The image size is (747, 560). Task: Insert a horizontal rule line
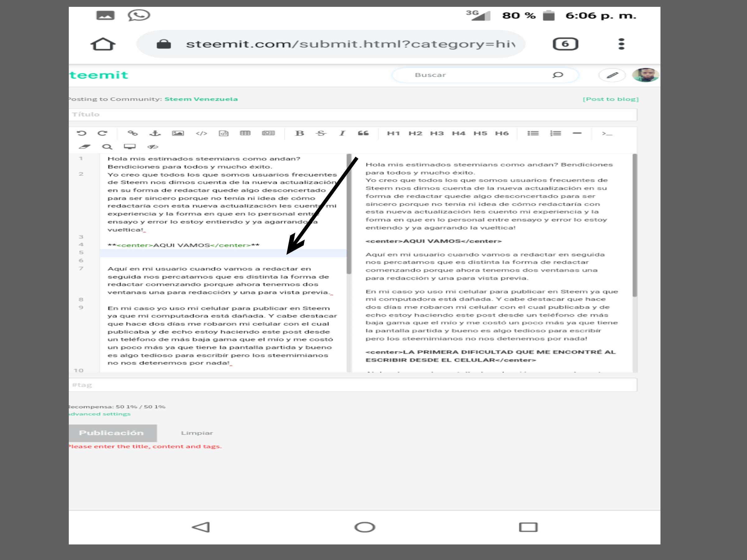point(577,133)
